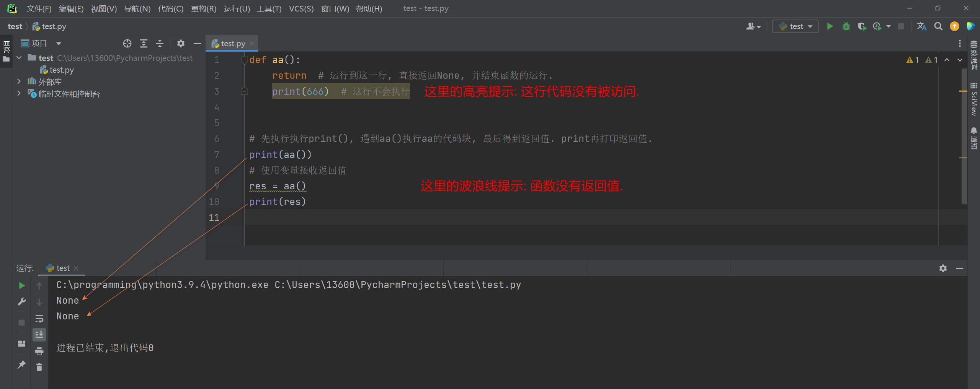This screenshot has height=389, width=980.
Task: Pin the run tab
Action: [x=22, y=365]
